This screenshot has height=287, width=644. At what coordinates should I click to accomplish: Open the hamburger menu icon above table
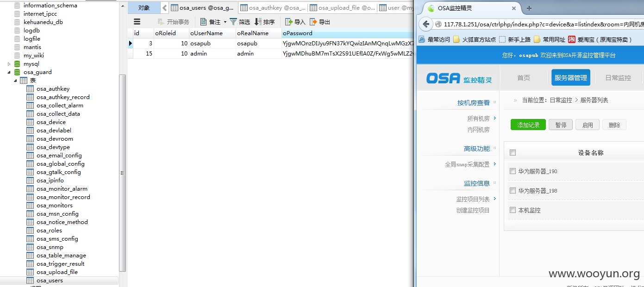137,22
